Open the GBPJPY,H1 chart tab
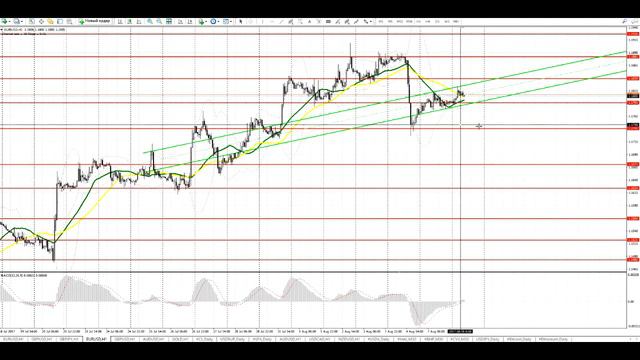Screen dimensions: 640x360 (x=69, y=339)
